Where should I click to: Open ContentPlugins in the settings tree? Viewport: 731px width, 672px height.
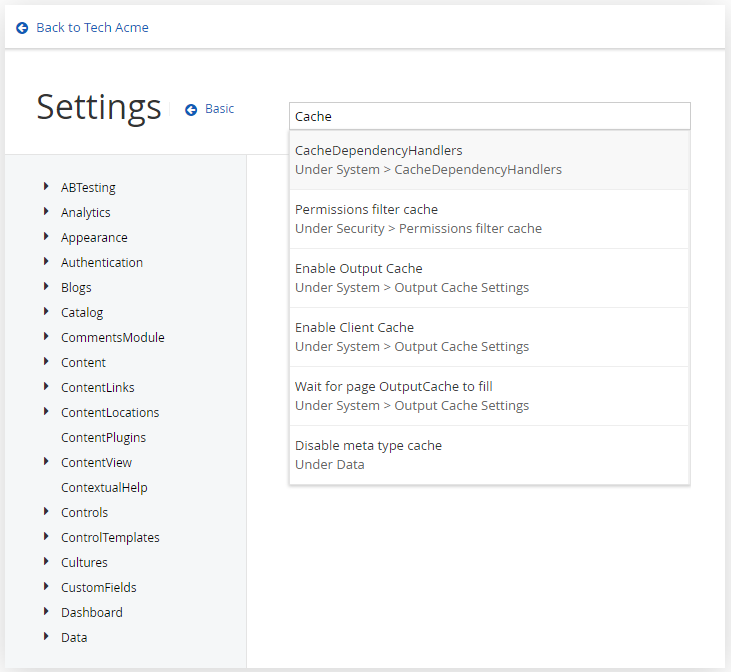click(x=103, y=438)
